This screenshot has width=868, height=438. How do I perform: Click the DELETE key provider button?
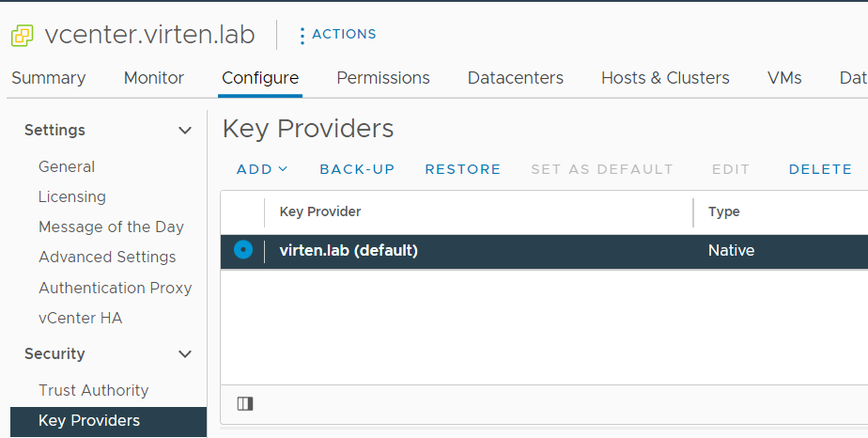[820, 169]
